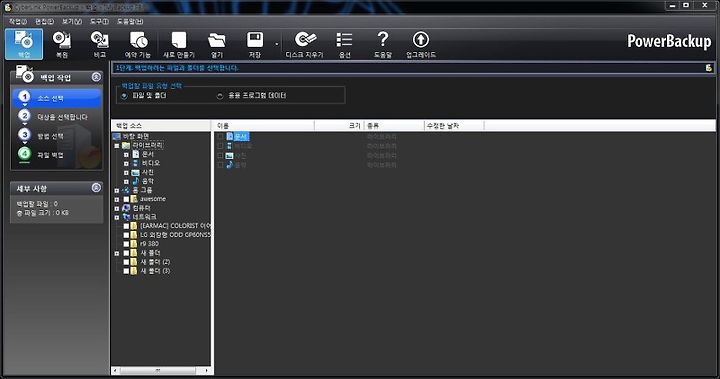Click step 4 파일 백업 green icon
Screen dimensions: 720x379
24,153
